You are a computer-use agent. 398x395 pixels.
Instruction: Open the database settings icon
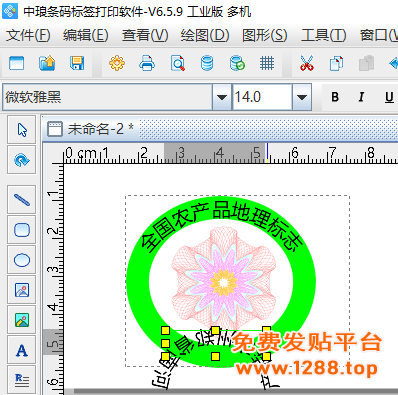pyautogui.click(x=207, y=63)
